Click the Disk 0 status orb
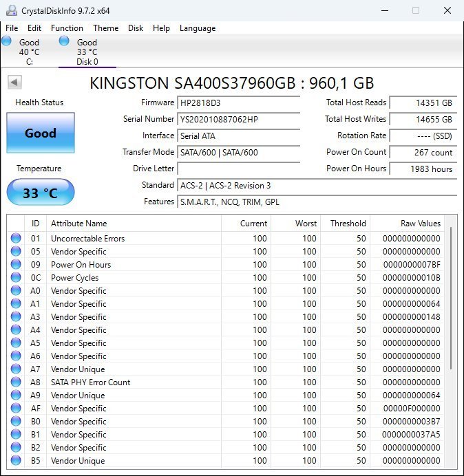 64,41
